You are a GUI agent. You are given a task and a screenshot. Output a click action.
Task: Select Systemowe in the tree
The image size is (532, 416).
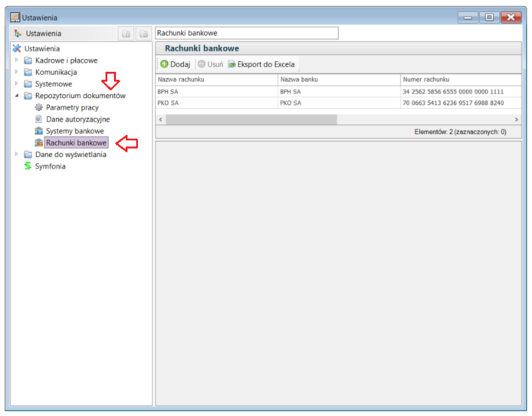pos(54,84)
